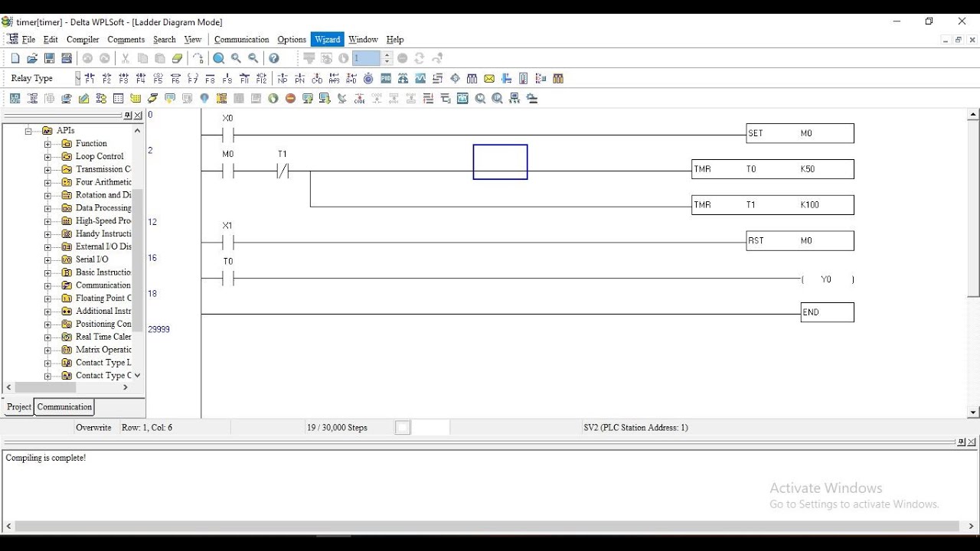The height and width of the screenshot is (551, 980).
Task: Select the Y0 output coil
Action: (x=827, y=279)
